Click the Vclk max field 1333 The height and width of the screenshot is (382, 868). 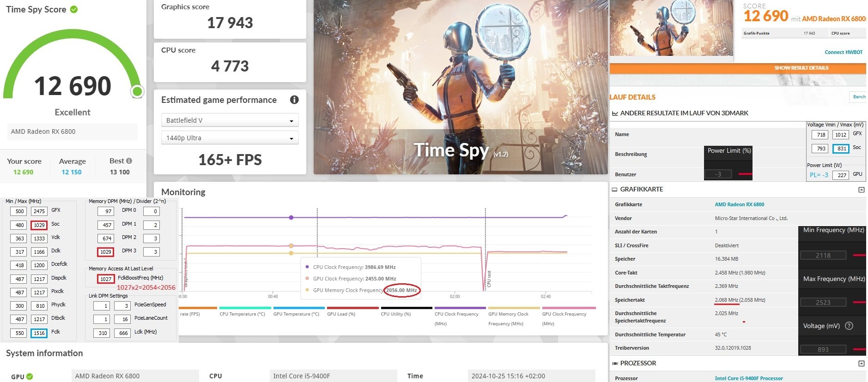click(39, 239)
